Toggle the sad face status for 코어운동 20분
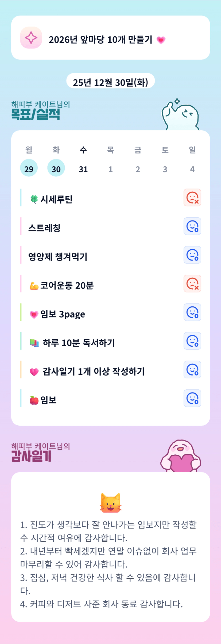The width and height of the screenshot is (221, 644). pos(192,283)
